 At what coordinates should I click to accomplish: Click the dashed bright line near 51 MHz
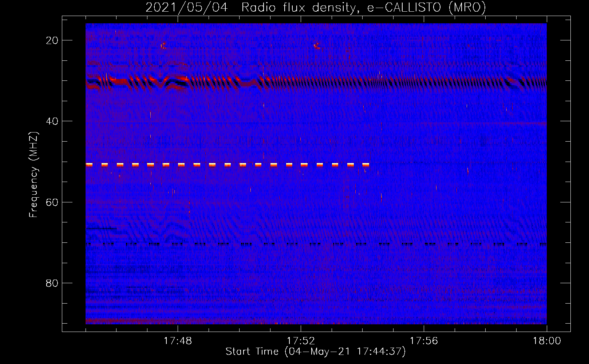228,165
